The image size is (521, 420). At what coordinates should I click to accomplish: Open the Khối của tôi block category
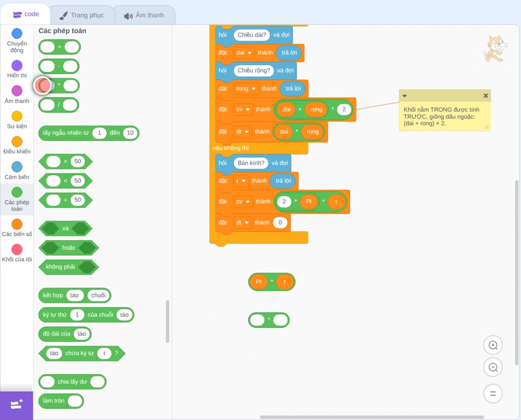pos(17,253)
